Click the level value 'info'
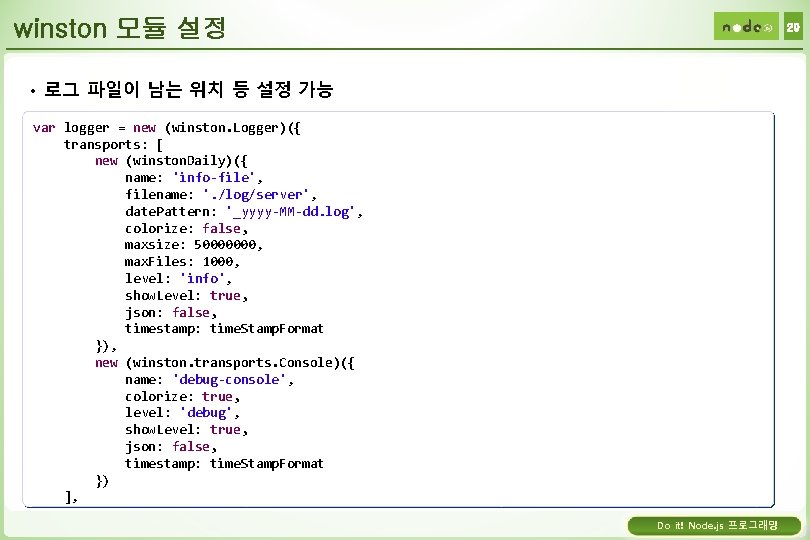 tap(202, 279)
